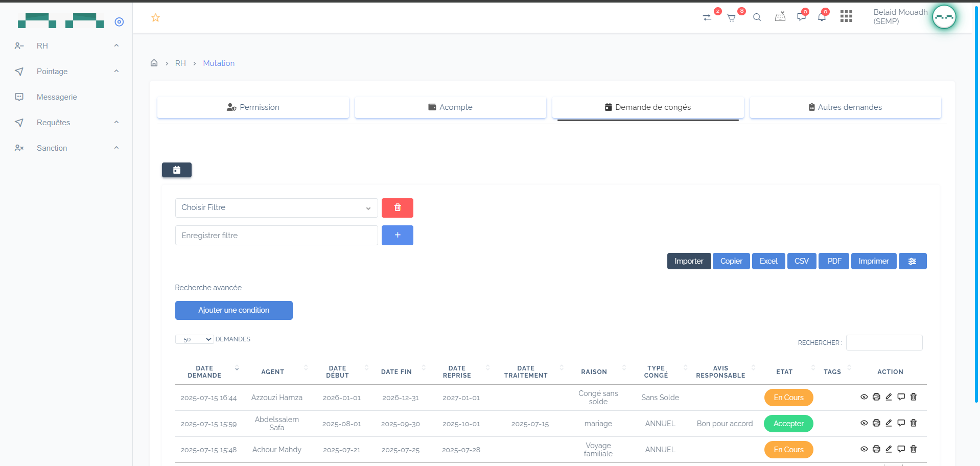Export table to Excel

(768, 261)
